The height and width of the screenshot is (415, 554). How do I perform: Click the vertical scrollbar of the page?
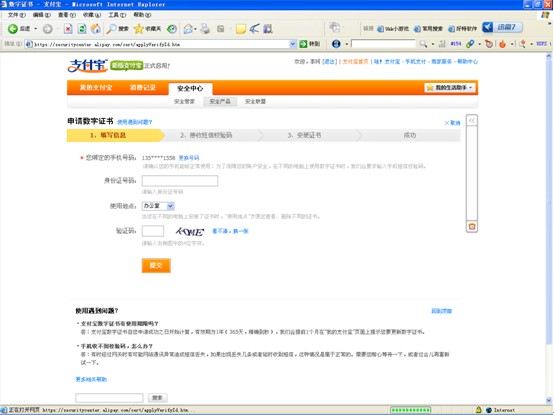549,229
